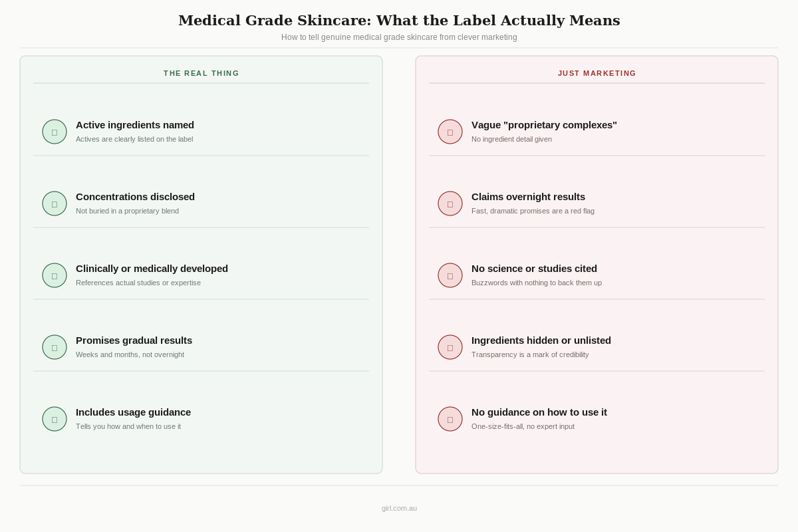
Task: Select the One-size-fits-all, no expert input text
Action: tap(523, 426)
